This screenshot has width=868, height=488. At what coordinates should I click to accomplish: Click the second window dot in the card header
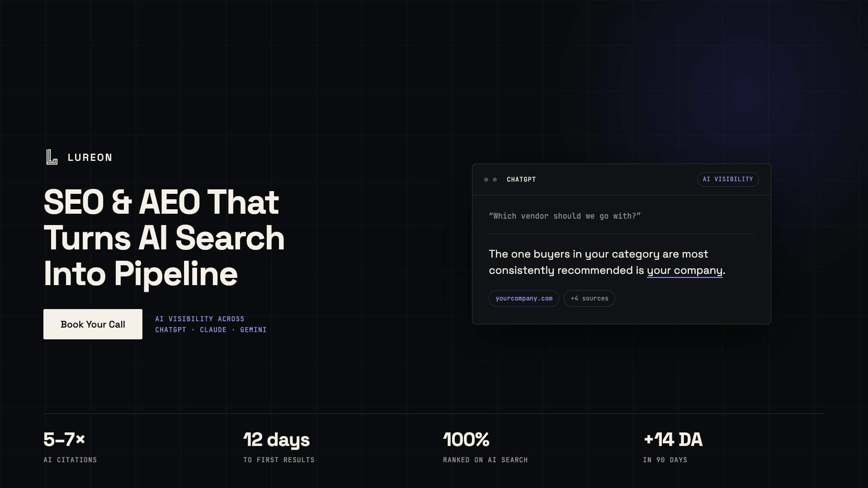(495, 179)
